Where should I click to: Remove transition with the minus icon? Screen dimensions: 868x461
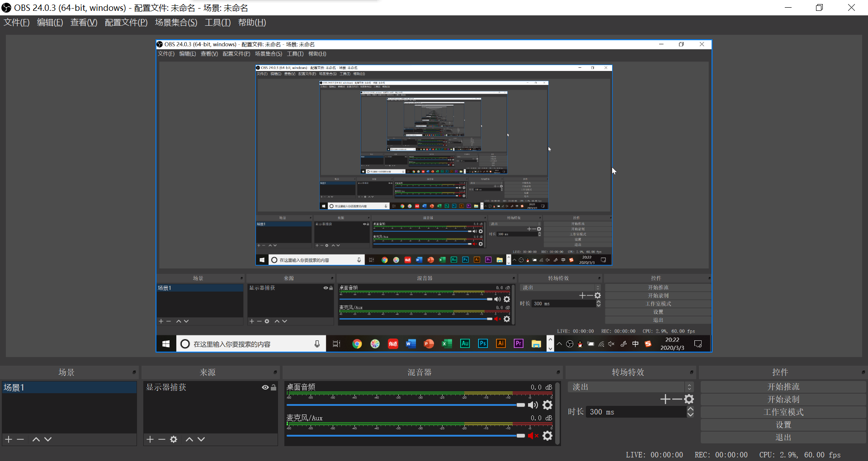click(x=677, y=399)
